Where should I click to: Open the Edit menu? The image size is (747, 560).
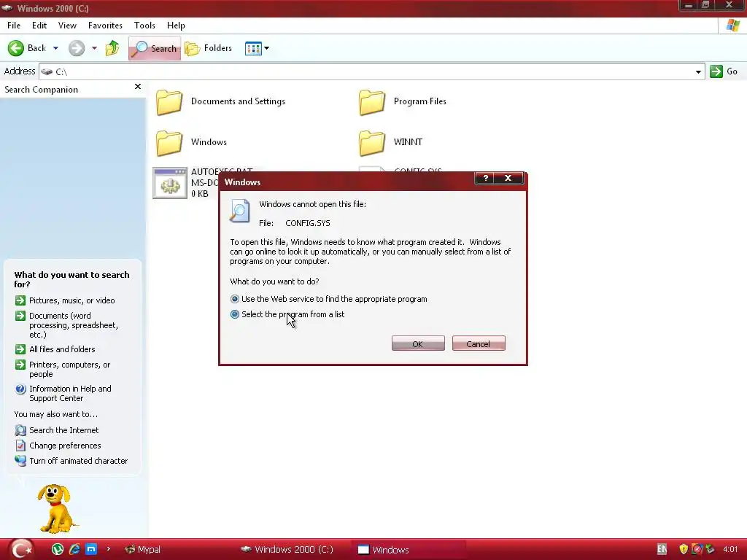(39, 26)
